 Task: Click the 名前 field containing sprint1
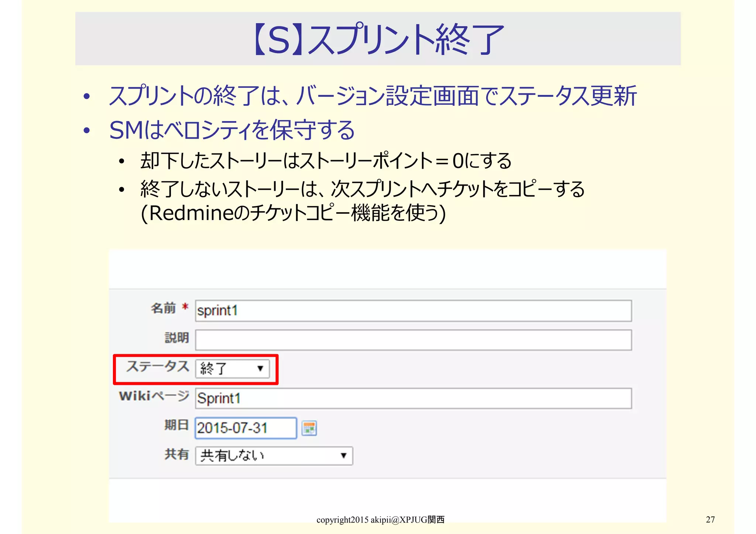(413, 311)
